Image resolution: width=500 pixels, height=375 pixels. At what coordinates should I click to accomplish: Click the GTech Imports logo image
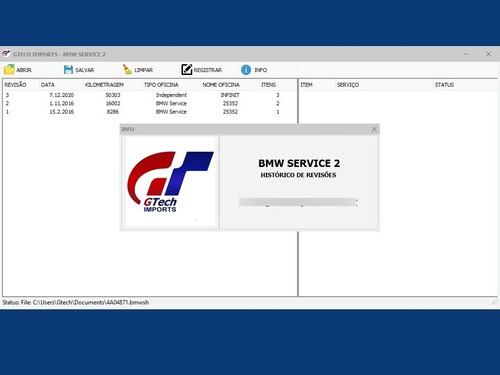(x=170, y=182)
